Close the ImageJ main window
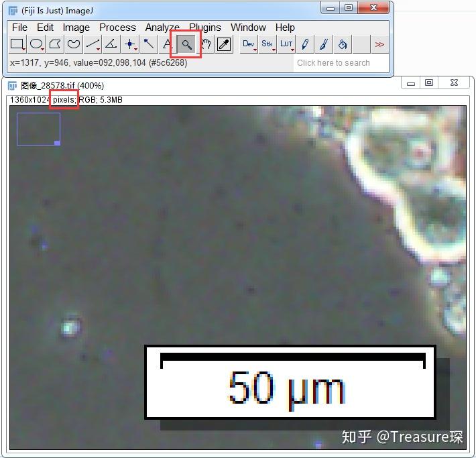 pos(373,8)
